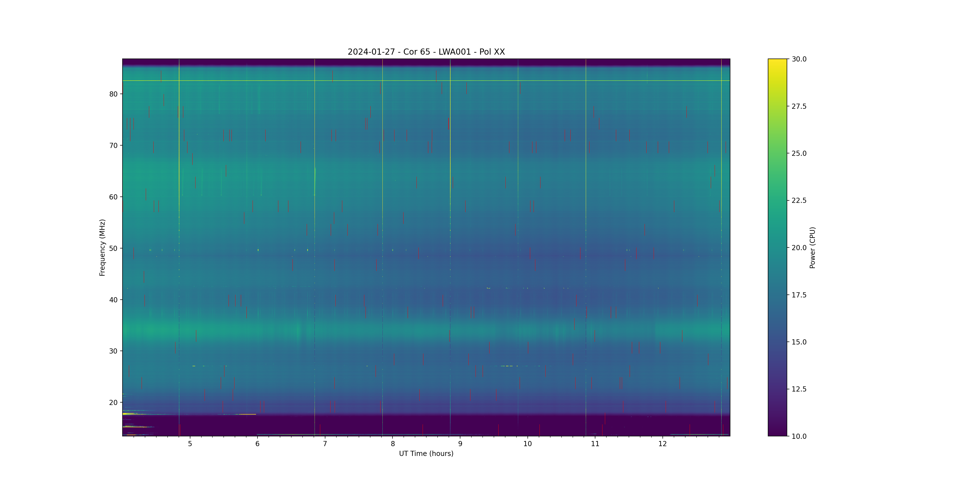Click the 20.0 colorbar tick label
The width and height of the screenshot is (980, 490).
(799, 248)
